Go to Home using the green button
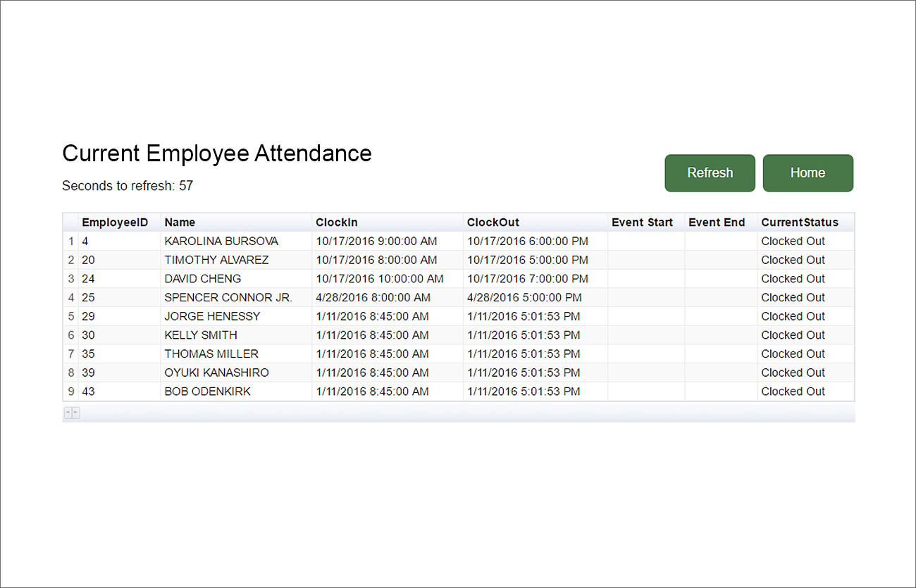This screenshot has width=916, height=588. [807, 173]
